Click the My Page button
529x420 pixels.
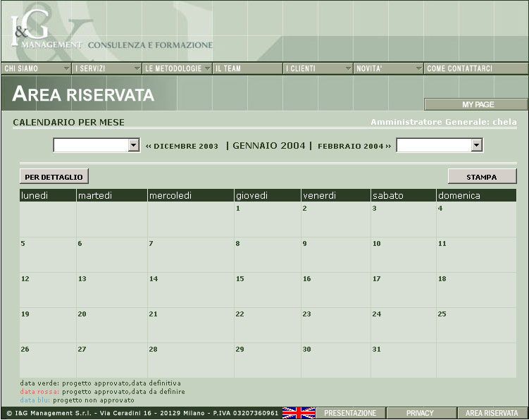[x=477, y=104]
